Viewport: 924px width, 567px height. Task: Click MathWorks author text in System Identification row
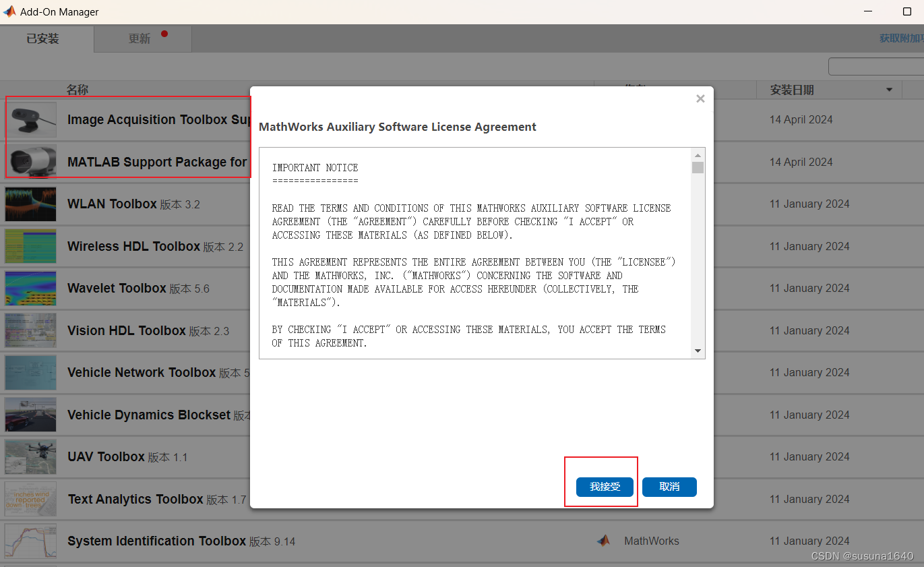tap(652, 541)
